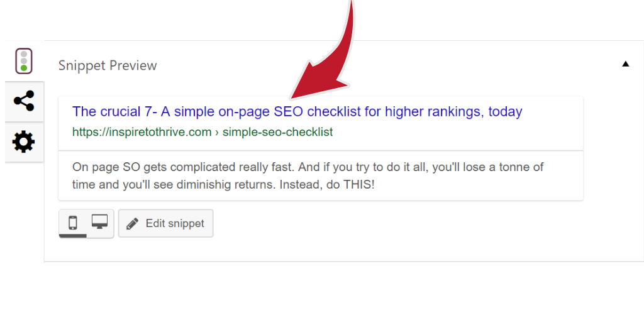Click the description line starting "On page SO"
Screen dimensions: 644x322
coord(308,167)
